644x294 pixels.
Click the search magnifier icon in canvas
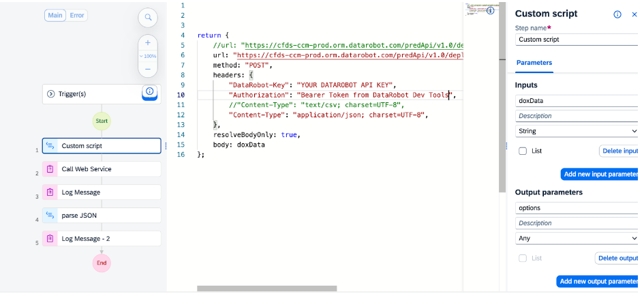click(148, 18)
